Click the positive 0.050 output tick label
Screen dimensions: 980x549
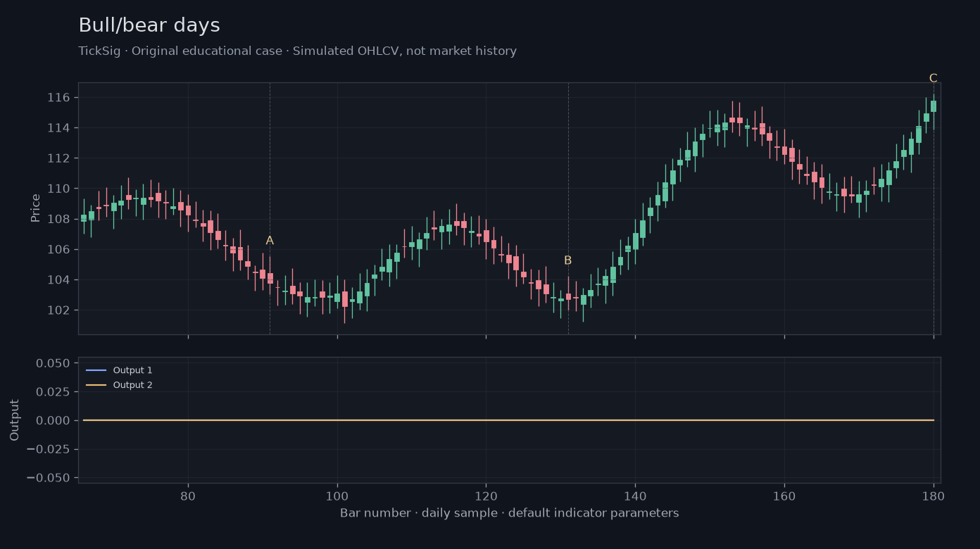tap(53, 363)
